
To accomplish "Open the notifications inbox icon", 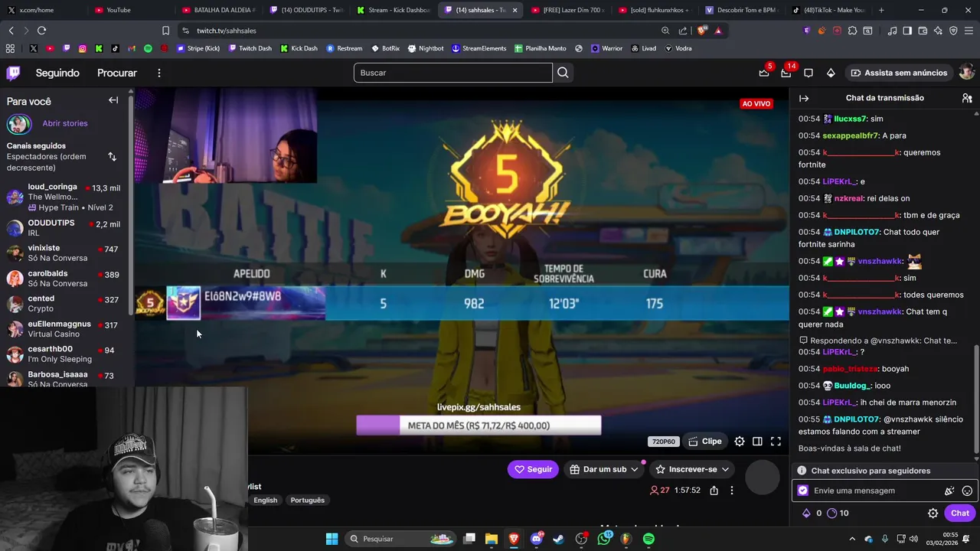I will click(x=786, y=73).
